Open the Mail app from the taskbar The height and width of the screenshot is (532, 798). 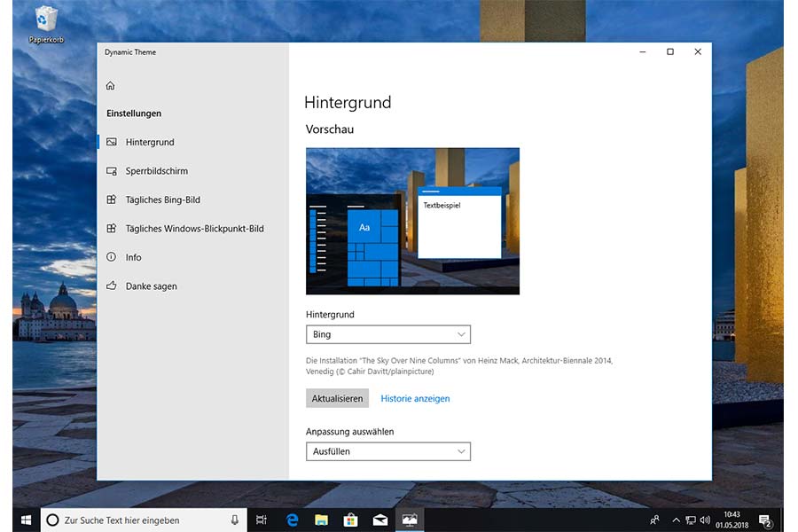coord(380,520)
